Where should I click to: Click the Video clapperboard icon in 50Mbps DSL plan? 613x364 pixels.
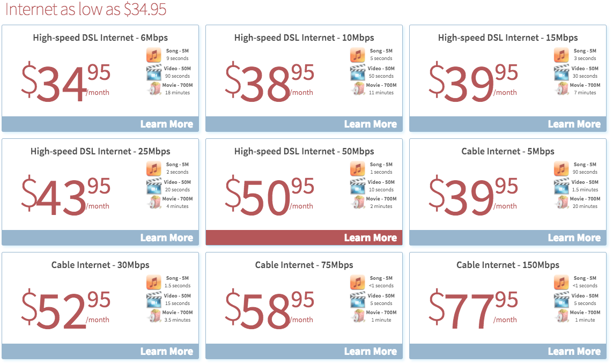point(358,186)
